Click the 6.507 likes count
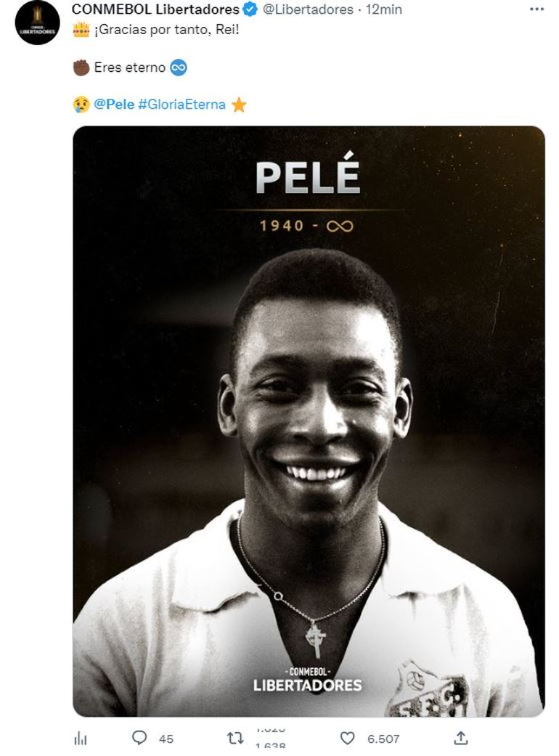Image resolution: width=559 pixels, height=756 pixels. pyautogui.click(x=383, y=739)
